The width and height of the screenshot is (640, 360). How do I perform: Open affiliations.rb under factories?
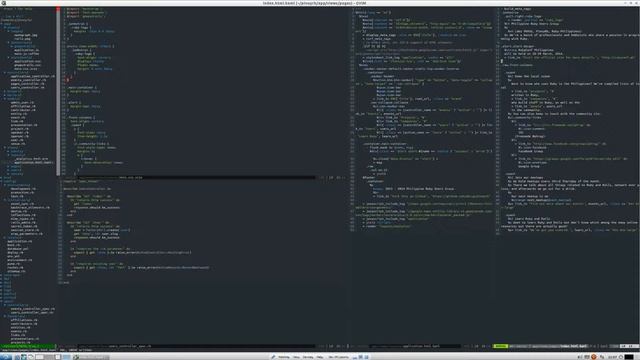pyautogui.click(x=24, y=320)
